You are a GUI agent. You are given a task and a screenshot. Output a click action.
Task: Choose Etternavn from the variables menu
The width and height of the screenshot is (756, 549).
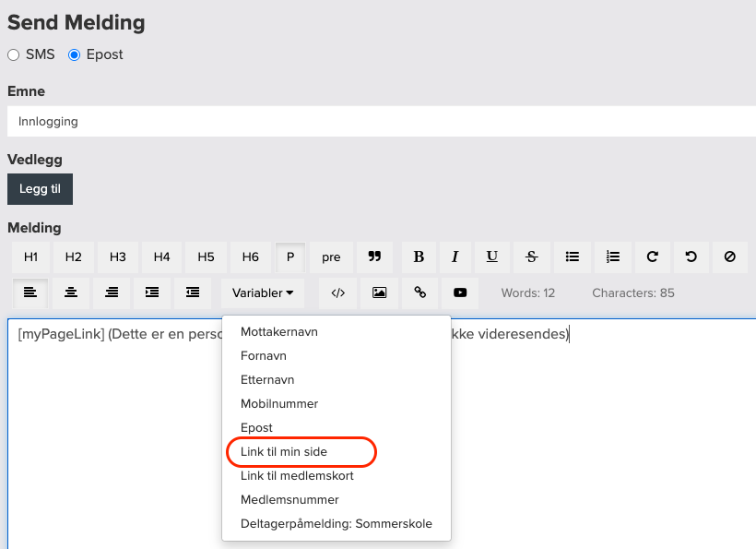[337, 379]
